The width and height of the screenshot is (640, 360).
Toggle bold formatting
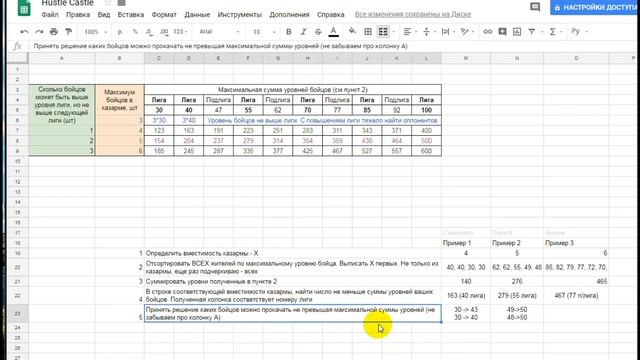point(289,32)
